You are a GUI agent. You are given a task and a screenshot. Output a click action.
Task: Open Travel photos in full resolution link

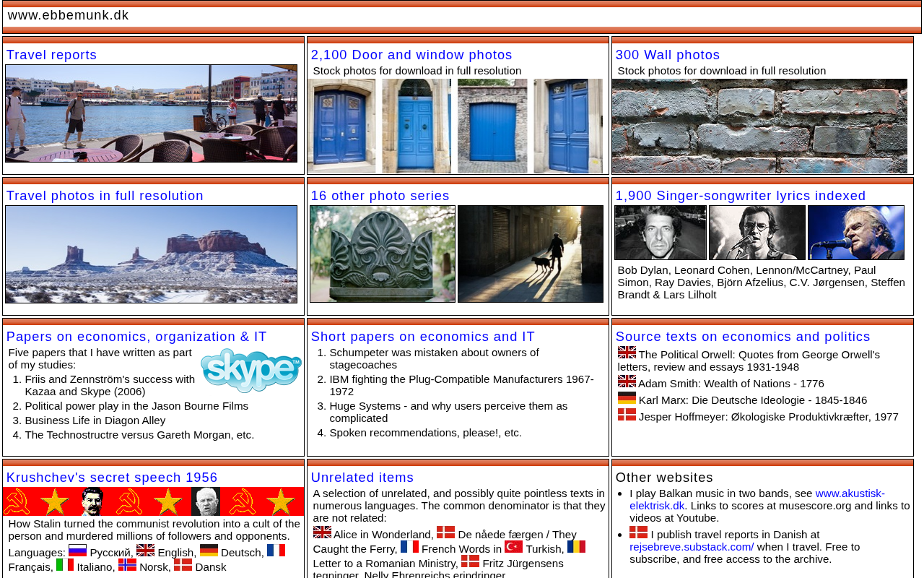point(105,196)
